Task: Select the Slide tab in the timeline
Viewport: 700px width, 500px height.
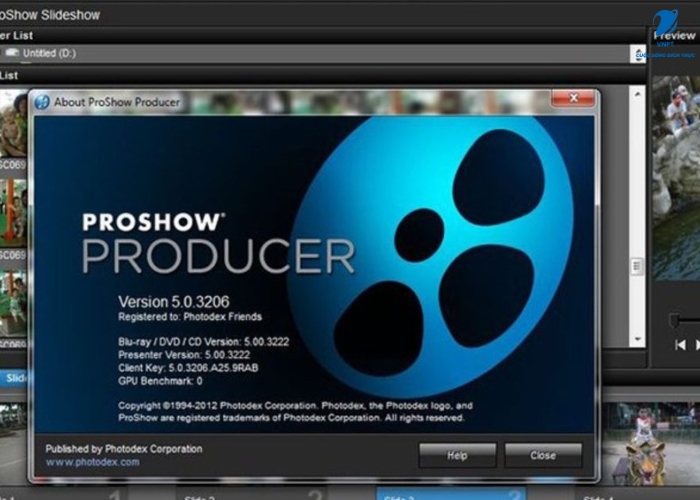Action: click(x=14, y=378)
